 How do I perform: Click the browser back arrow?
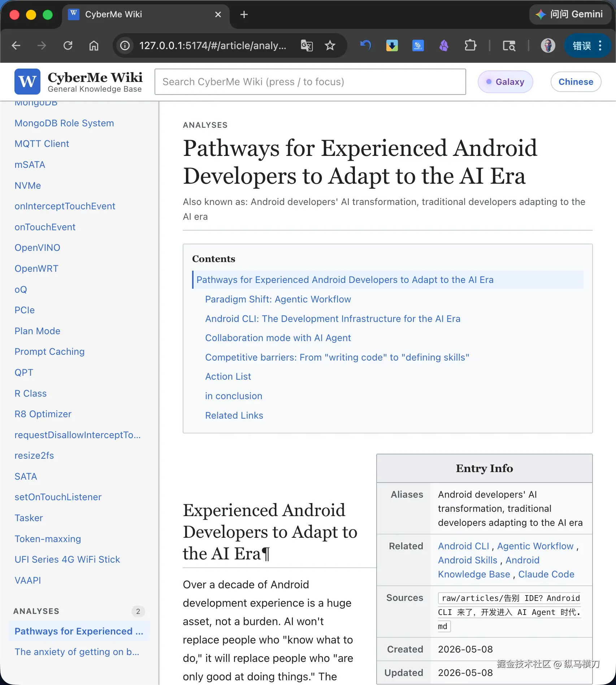click(16, 45)
